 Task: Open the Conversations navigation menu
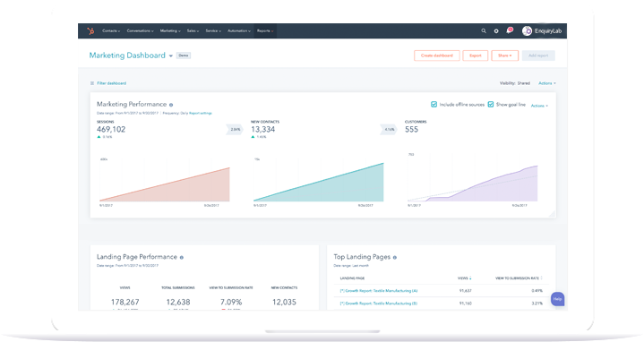coord(140,30)
